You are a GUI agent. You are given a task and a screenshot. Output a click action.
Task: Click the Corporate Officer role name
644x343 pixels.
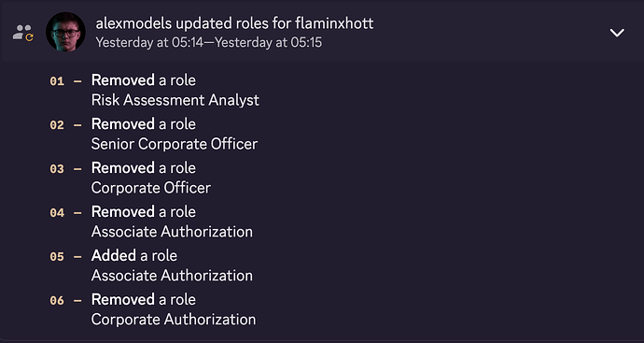pyautogui.click(x=150, y=188)
